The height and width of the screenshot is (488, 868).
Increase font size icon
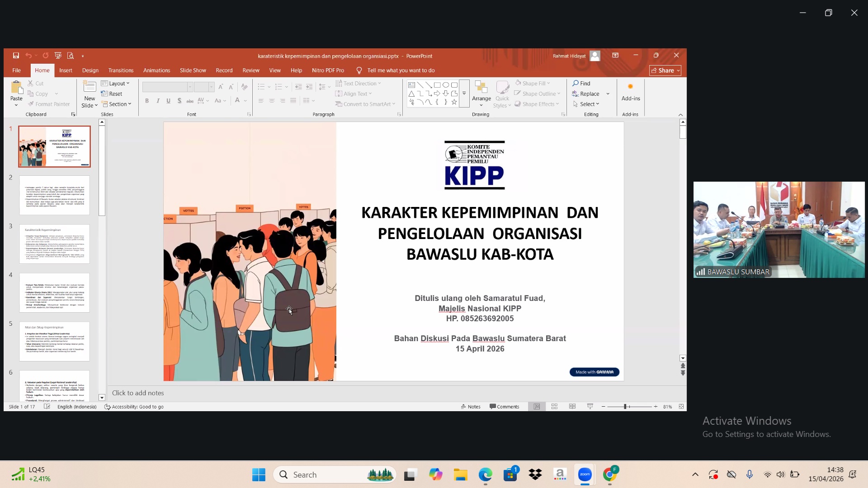[x=221, y=87]
